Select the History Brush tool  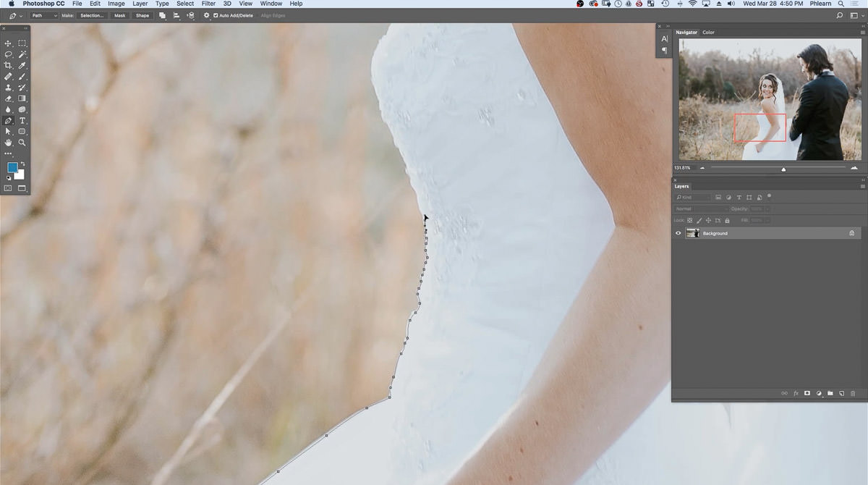tap(22, 88)
